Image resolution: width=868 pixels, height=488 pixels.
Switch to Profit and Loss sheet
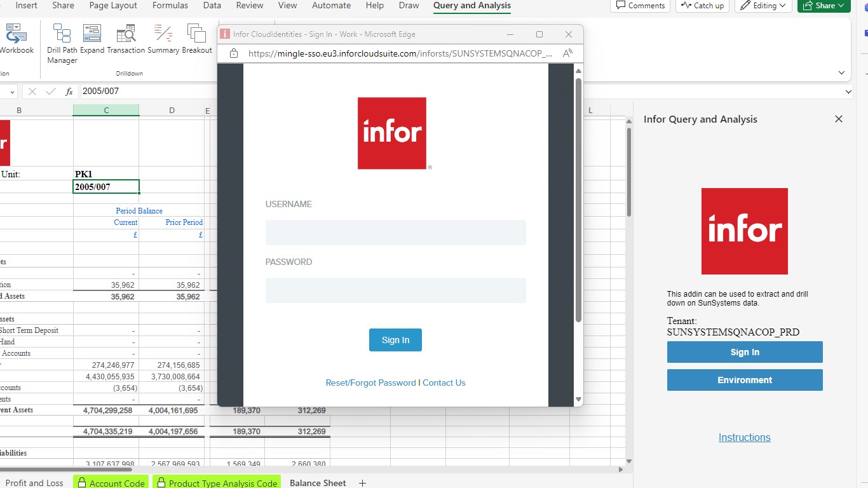coord(34,483)
